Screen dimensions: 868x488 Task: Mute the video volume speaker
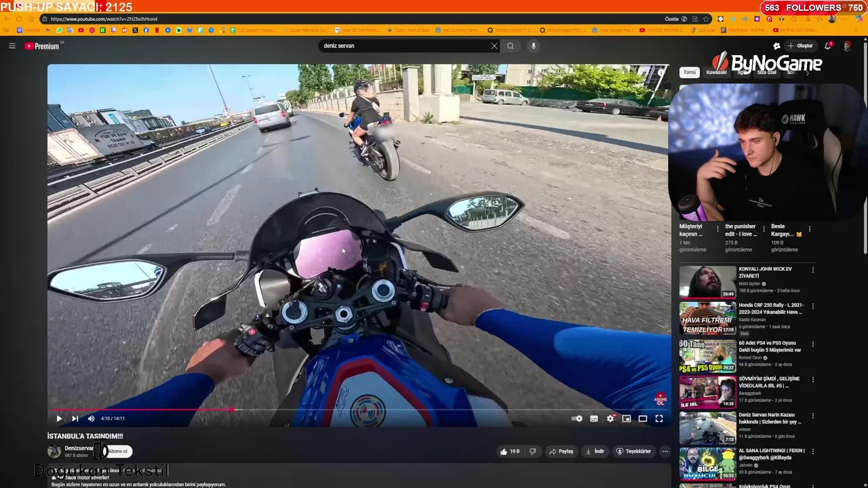coord(91,419)
